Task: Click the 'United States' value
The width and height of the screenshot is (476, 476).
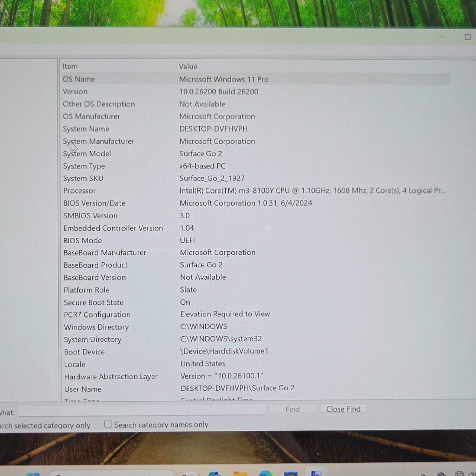Action: click(x=203, y=364)
